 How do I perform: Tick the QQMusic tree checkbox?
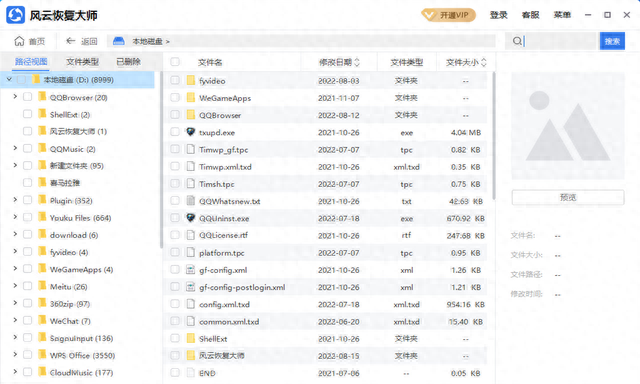click(27, 149)
